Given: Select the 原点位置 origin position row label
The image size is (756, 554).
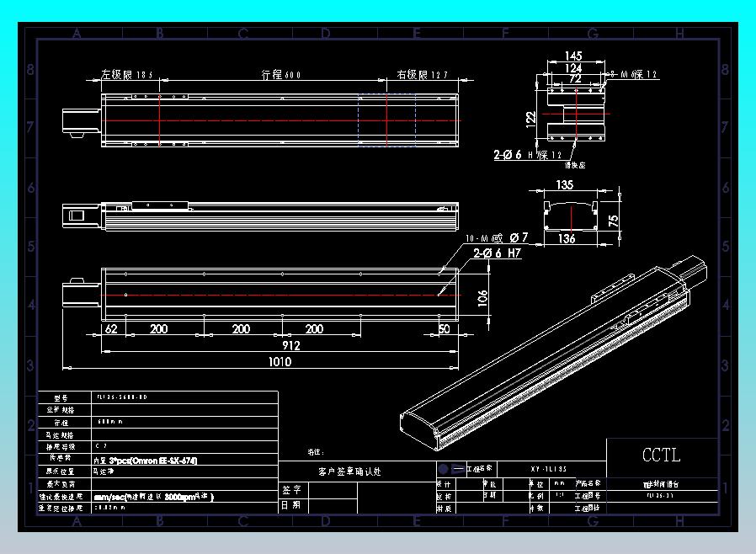Looking at the screenshot, I should pos(61,471).
